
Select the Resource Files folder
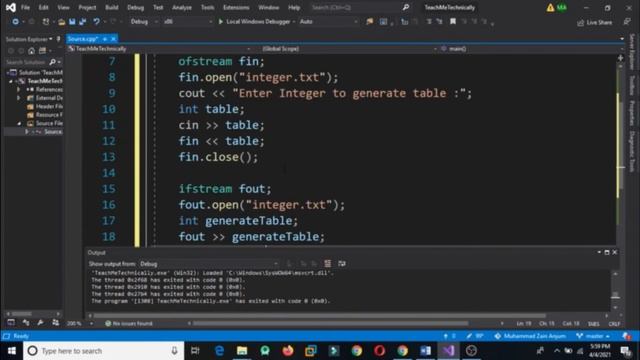pos(45,115)
